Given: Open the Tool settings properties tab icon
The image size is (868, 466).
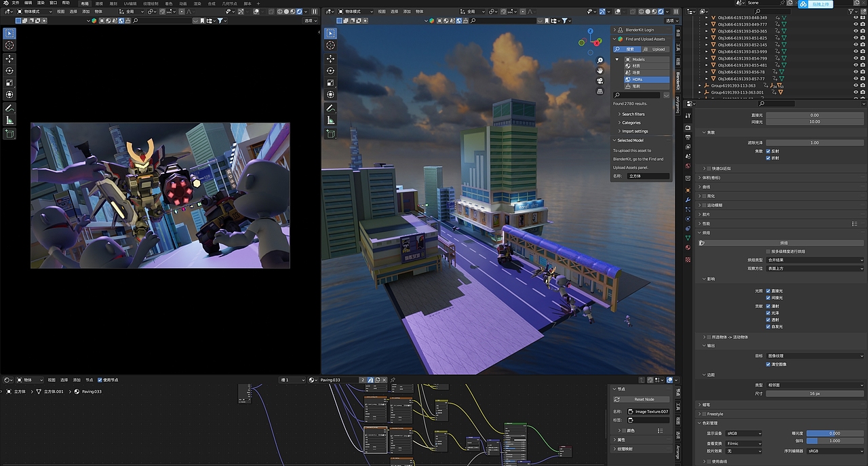Looking at the screenshot, I should 688,116.
